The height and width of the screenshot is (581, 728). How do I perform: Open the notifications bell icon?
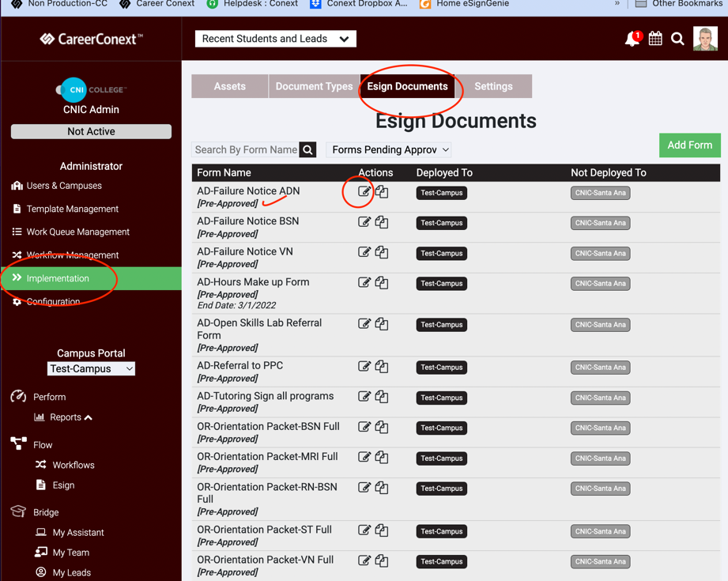632,39
